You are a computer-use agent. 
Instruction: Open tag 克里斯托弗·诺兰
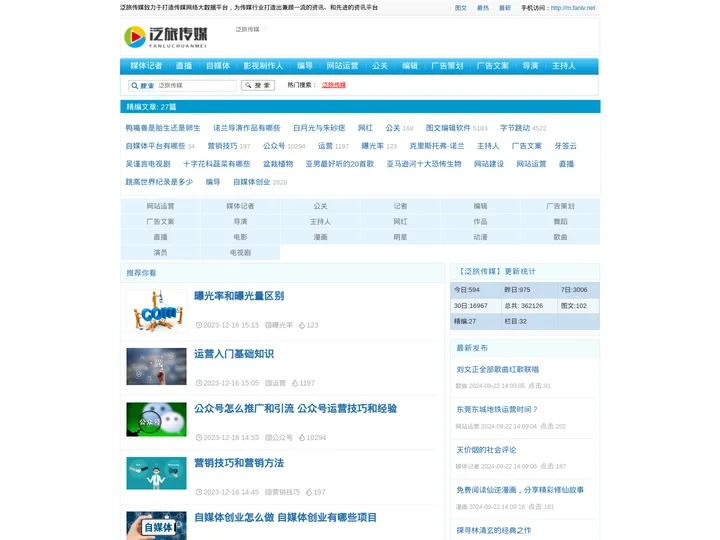click(x=437, y=146)
